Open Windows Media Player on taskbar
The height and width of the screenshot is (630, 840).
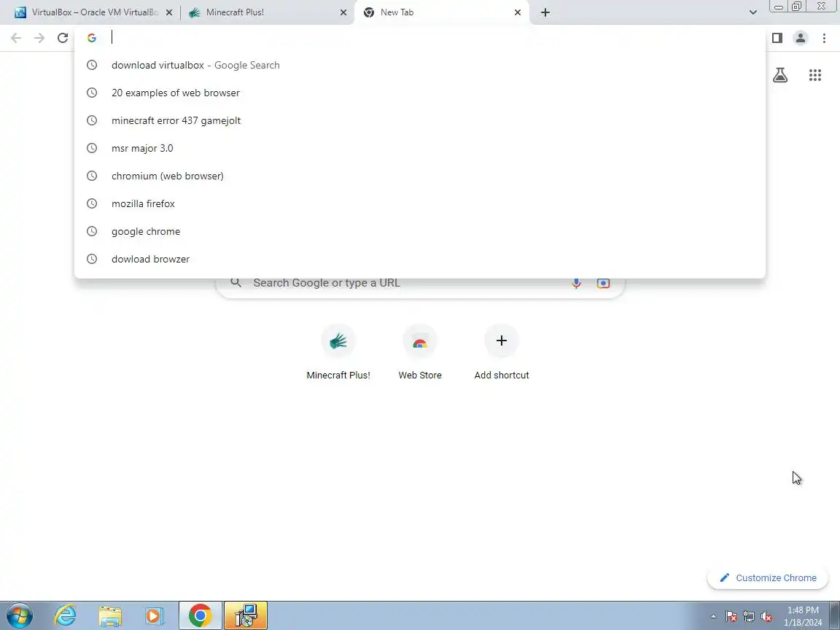(x=154, y=615)
